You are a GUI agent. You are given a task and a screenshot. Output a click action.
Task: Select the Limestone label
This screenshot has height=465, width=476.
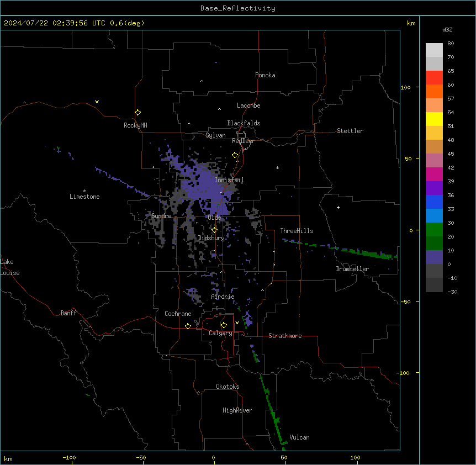[84, 197]
